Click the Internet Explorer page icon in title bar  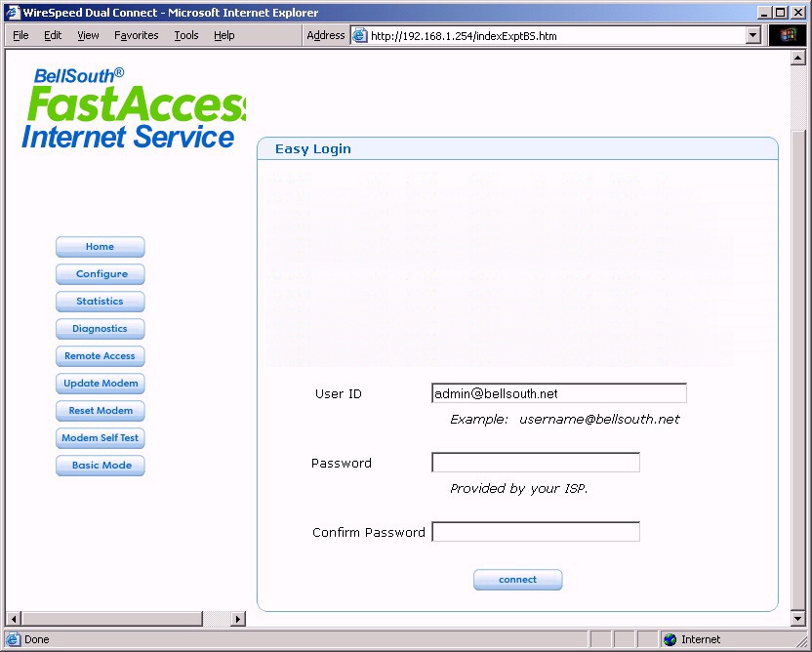pyautogui.click(x=13, y=13)
